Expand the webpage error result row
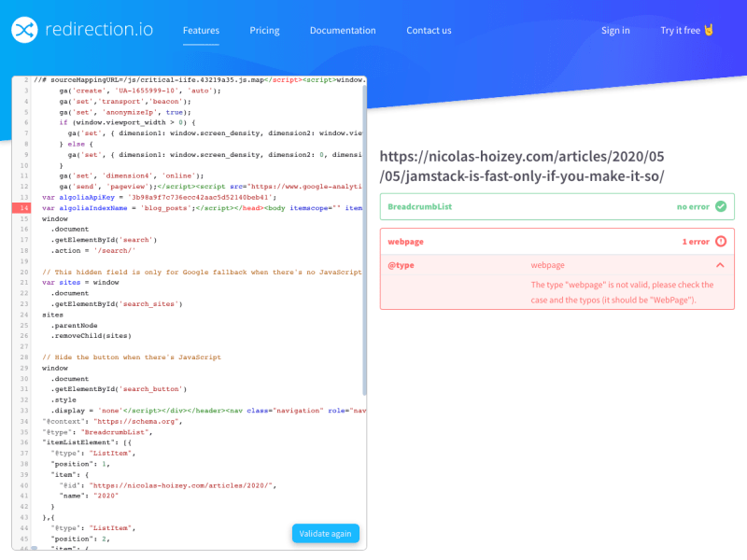Image resolution: width=747 pixels, height=560 pixels. coord(557,242)
